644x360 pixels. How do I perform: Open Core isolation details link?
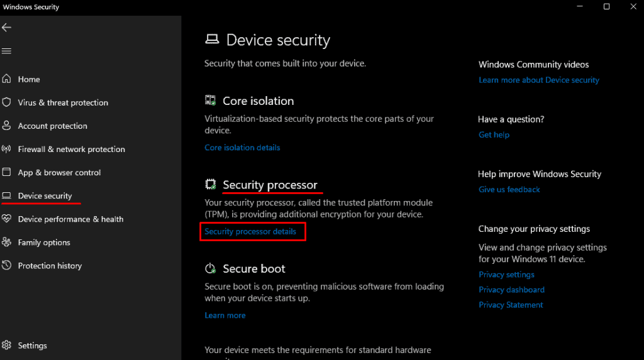click(242, 148)
